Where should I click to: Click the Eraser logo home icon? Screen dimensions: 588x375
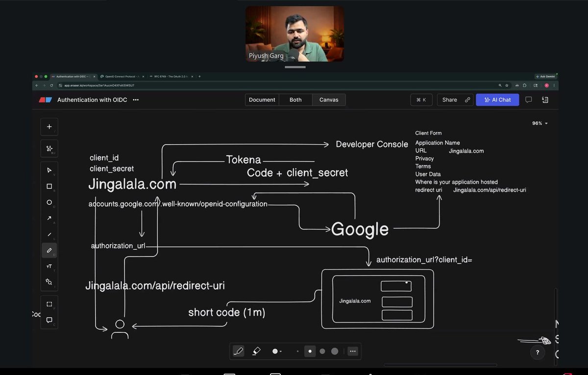(x=46, y=100)
